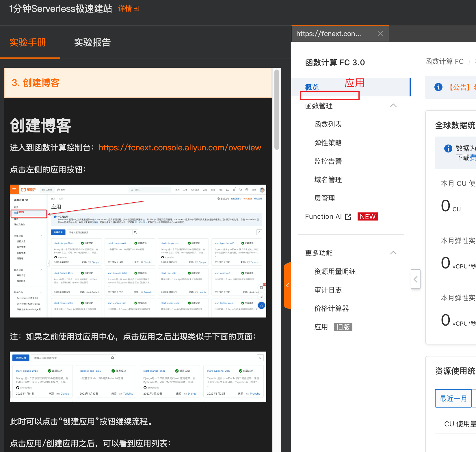Image resolution: width=476 pixels, height=452 pixels.
Task: Go to 弹性策略 page
Action: tap(328, 143)
